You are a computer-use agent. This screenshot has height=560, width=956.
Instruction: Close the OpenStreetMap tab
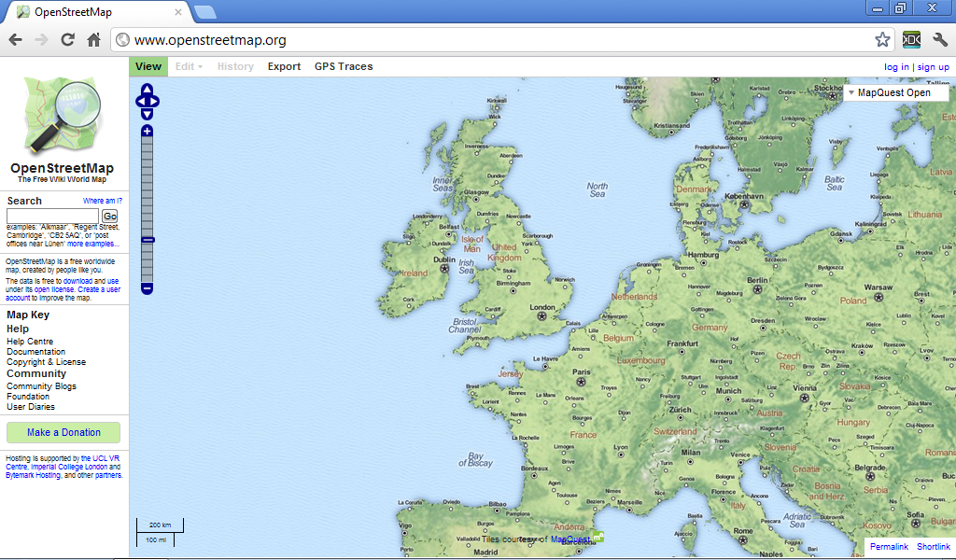pos(178,11)
